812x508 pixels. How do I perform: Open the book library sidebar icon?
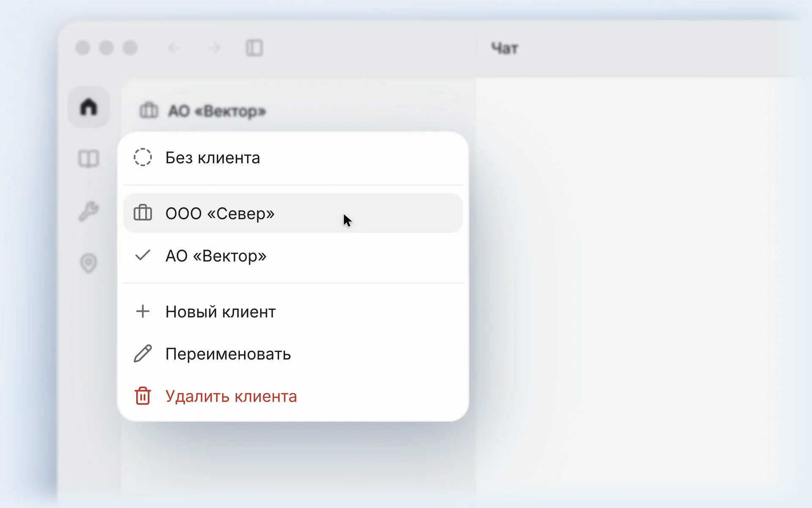coord(89,159)
